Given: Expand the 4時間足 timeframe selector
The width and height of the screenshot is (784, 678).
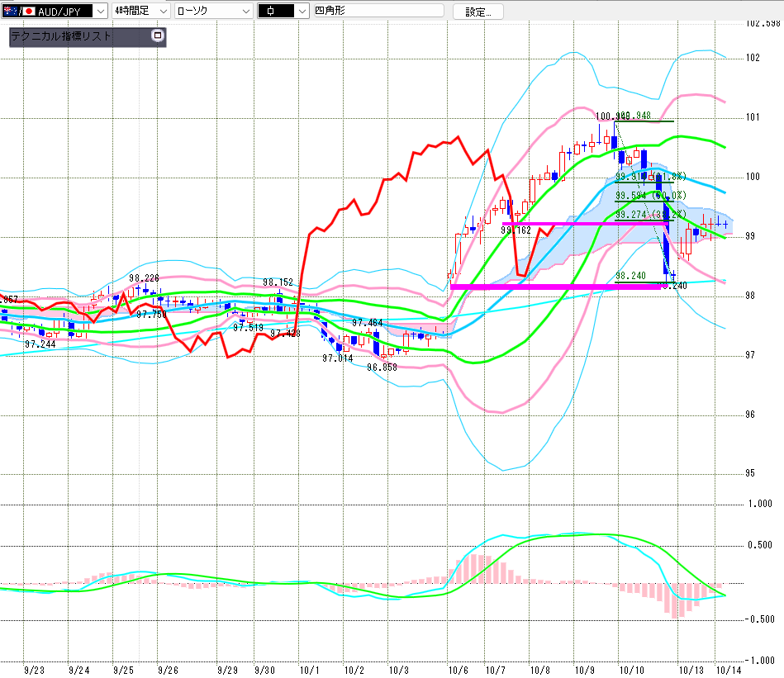Looking at the screenshot, I should click(161, 11).
